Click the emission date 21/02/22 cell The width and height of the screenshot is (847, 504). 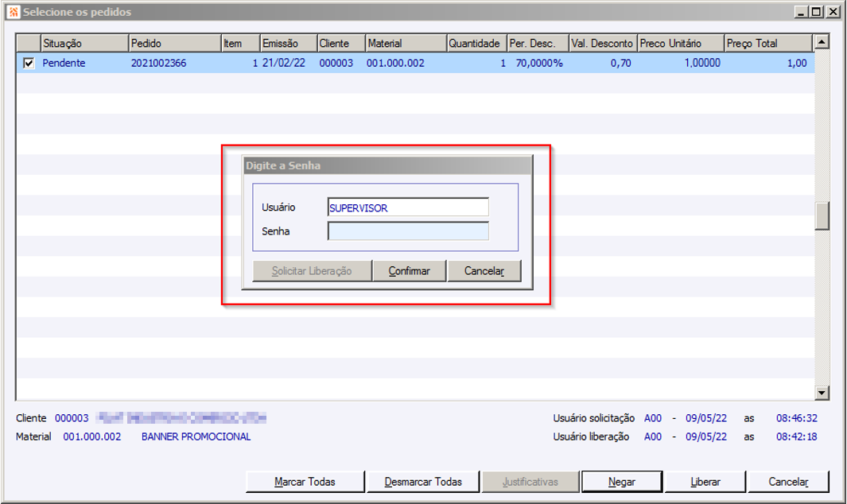tap(284, 64)
